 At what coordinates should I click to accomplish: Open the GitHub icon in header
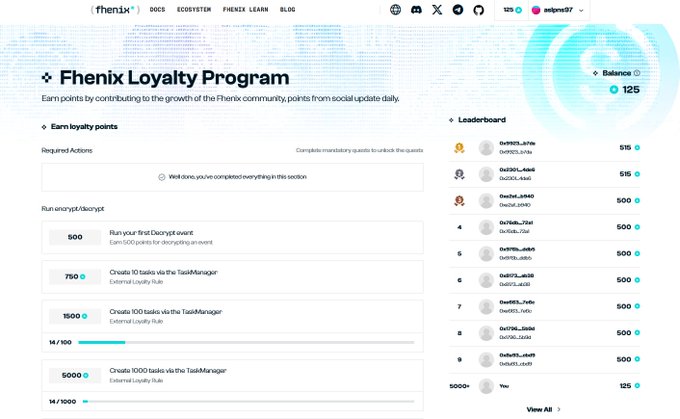point(479,10)
